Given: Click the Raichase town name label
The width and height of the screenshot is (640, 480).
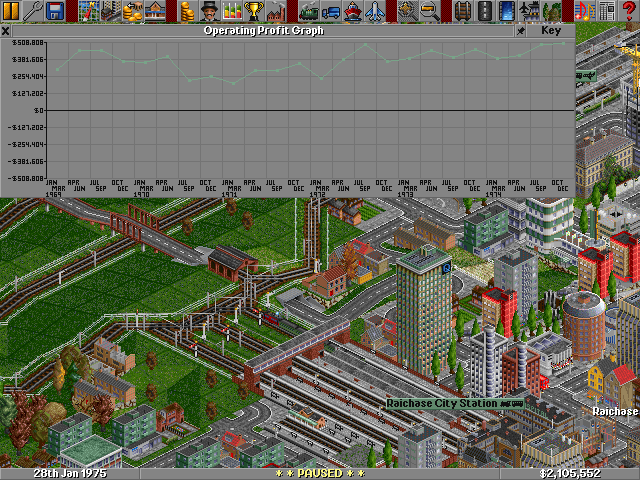Looking at the screenshot, I should coord(616,411).
